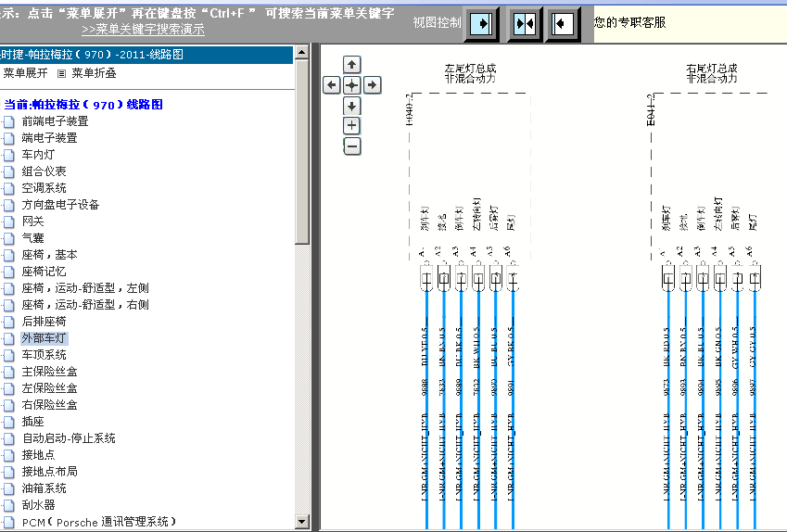
Task: Open the 菜单关键字搜索演示 link
Action: [x=143, y=29]
